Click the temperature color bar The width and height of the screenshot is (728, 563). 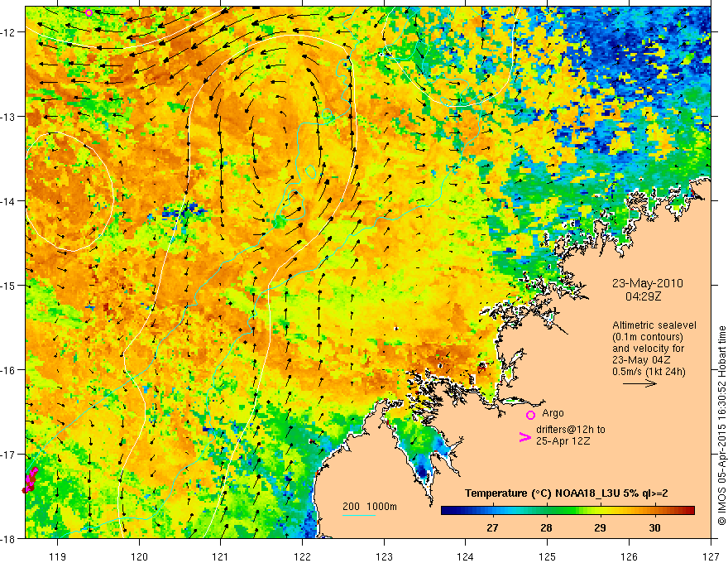coord(568,511)
